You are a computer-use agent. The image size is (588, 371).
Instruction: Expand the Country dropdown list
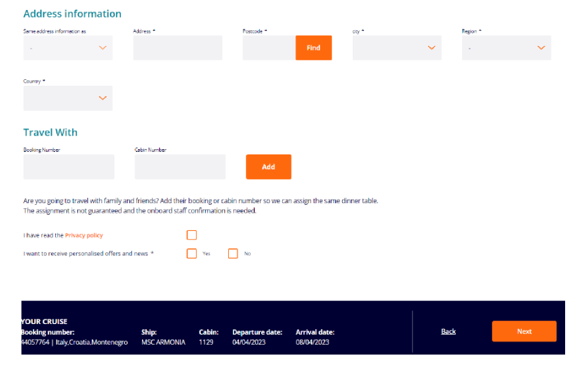click(x=67, y=99)
